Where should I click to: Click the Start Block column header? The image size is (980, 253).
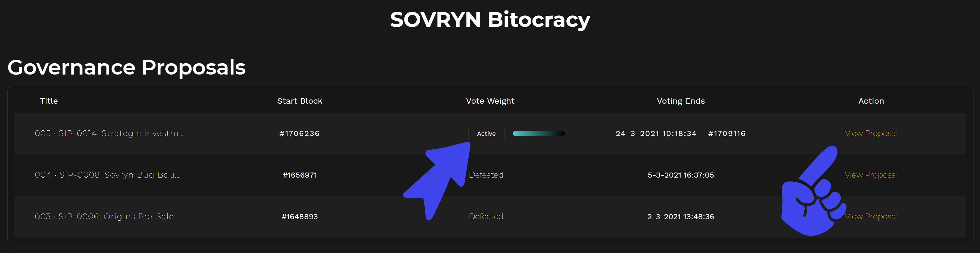point(300,101)
